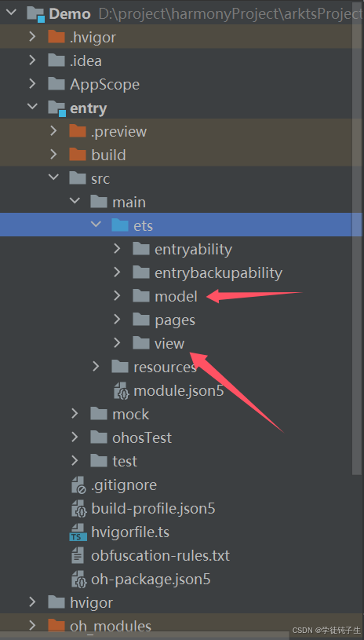Select the AppScope folder label
The width and height of the screenshot is (364, 640).
(104, 85)
